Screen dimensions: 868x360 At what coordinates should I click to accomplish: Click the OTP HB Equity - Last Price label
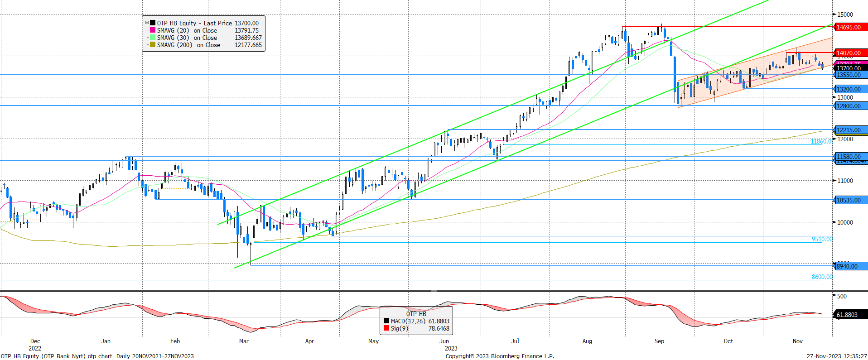[x=194, y=23]
